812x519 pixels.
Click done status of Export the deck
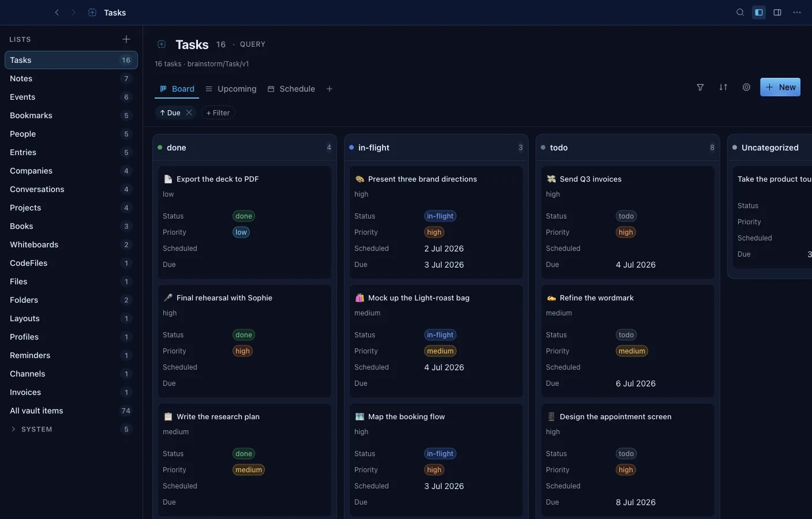pos(244,216)
